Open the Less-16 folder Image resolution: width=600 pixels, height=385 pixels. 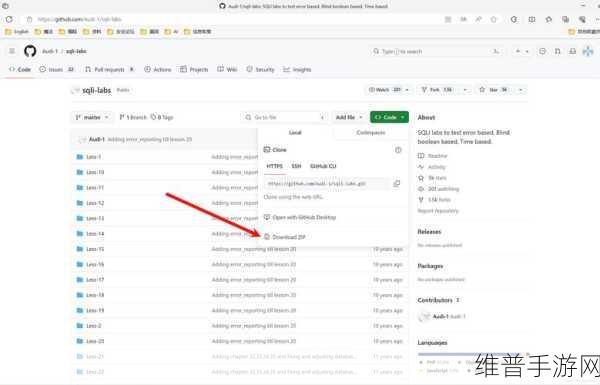click(95, 264)
